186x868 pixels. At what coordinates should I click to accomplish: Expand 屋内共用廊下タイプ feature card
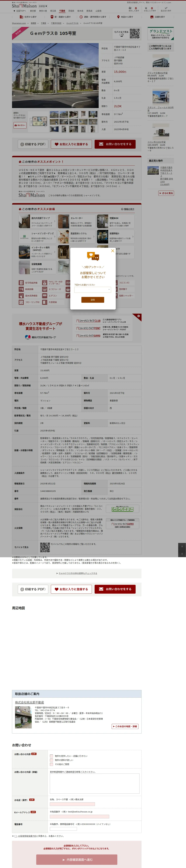click(x=38, y=221)
